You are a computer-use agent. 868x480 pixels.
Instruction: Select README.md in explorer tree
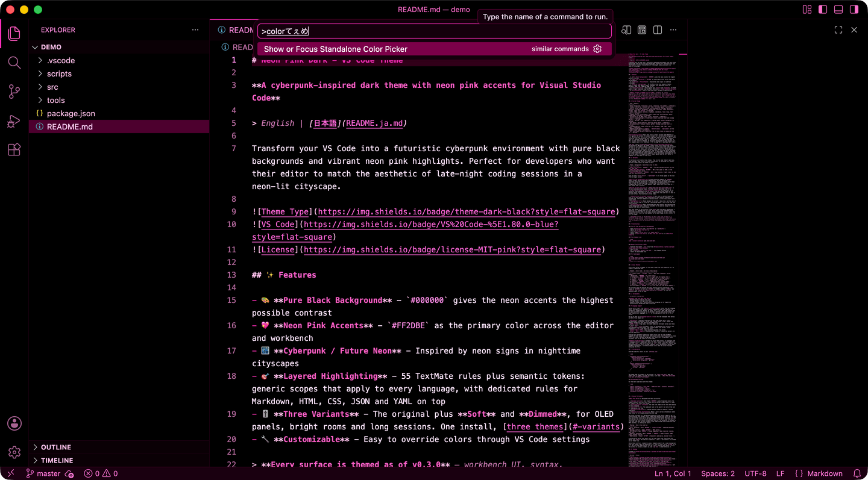click(119, 126)
